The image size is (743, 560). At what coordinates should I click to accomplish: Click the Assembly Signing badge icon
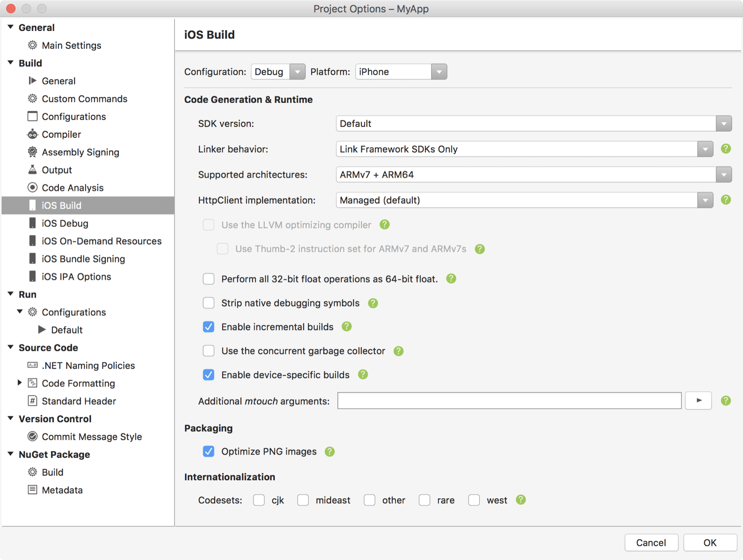tap(32, 152)
